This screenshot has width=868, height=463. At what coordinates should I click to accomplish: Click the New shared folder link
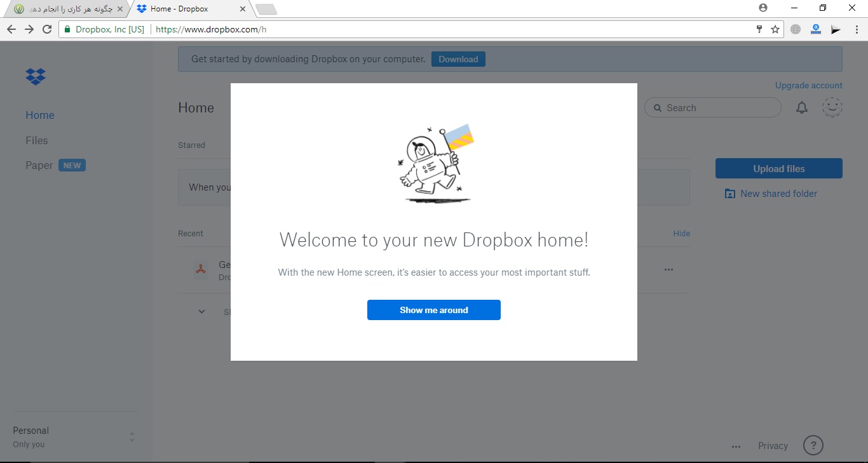(x=778, y=194)
